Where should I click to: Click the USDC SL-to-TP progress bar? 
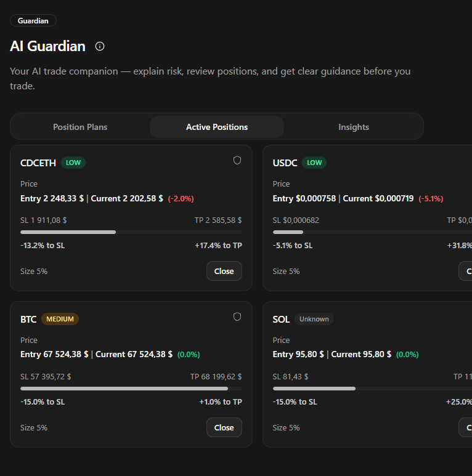pos(372,232)
